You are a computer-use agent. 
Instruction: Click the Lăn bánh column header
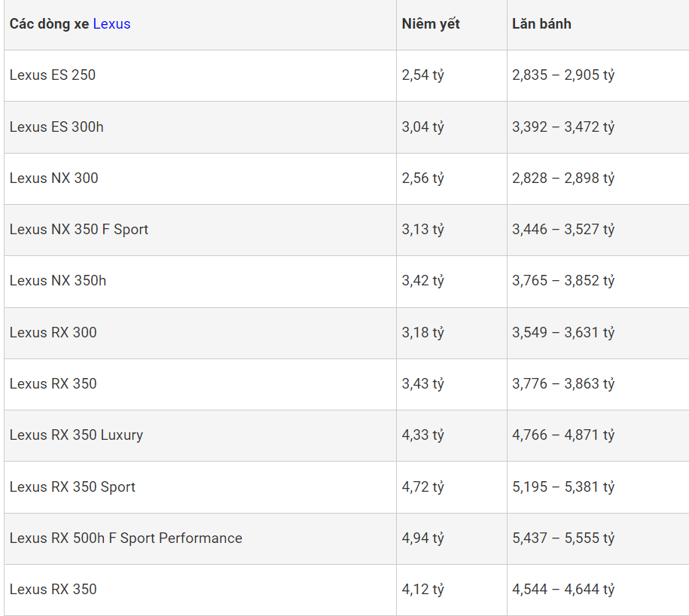(541, 24)
